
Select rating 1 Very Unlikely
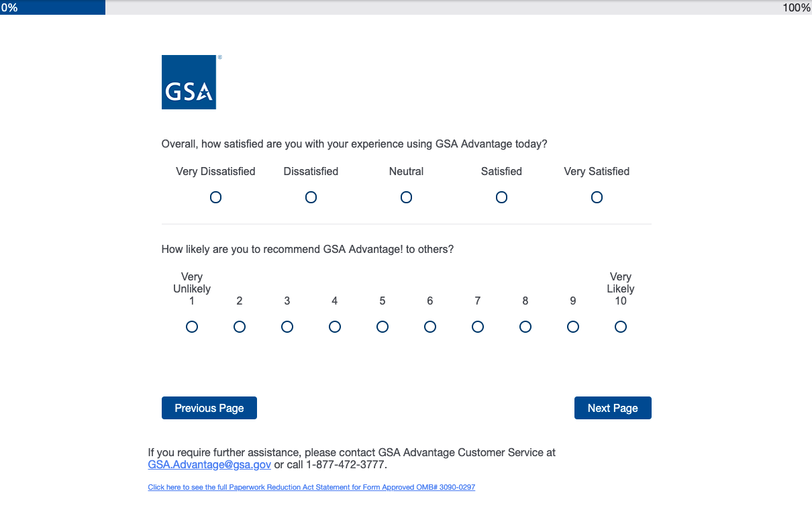[192, 327]
